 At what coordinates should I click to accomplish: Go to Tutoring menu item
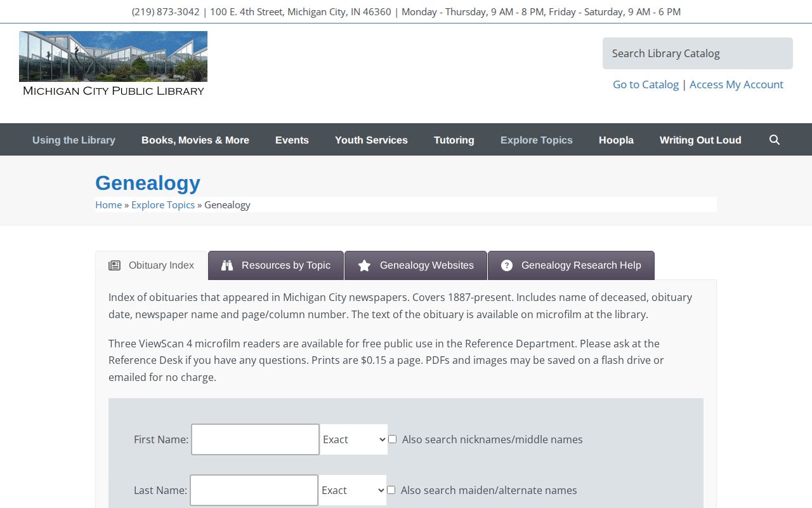click(454, 140)
